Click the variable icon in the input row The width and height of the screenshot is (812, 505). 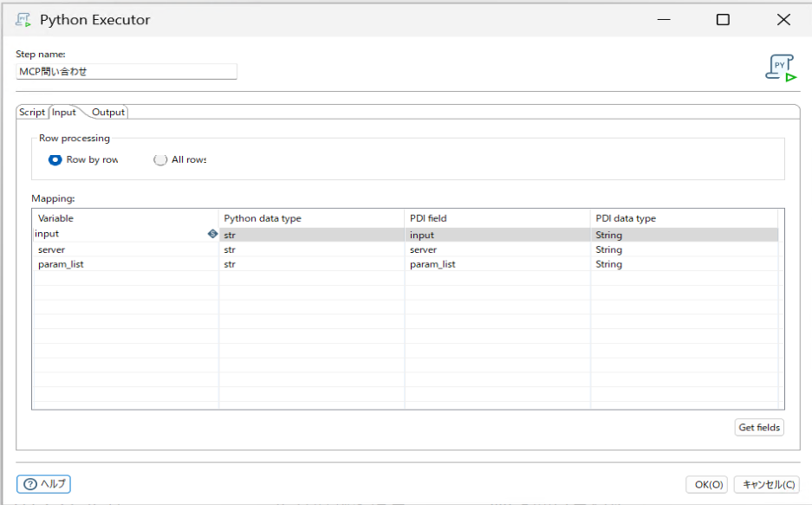212,234
